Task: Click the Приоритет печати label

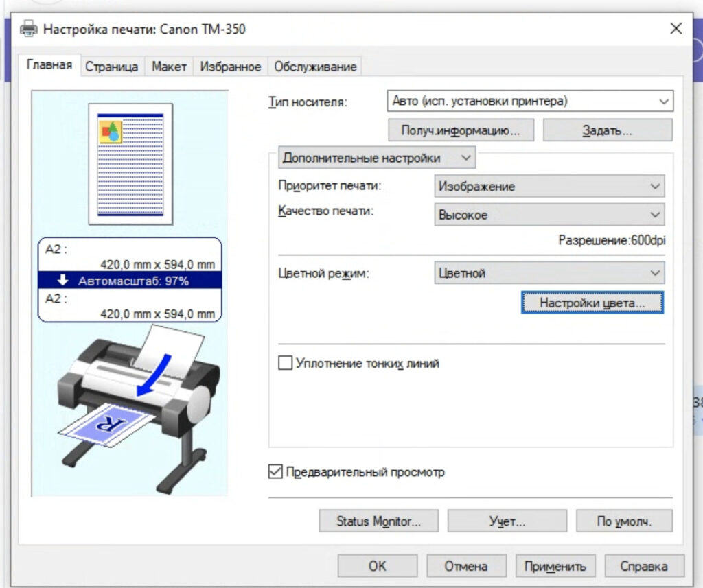Action: click(330, 185)
